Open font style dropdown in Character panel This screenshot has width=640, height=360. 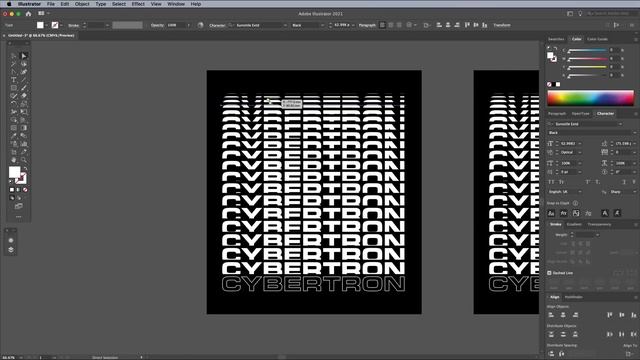pyautogui.click(x=634, y=133)
